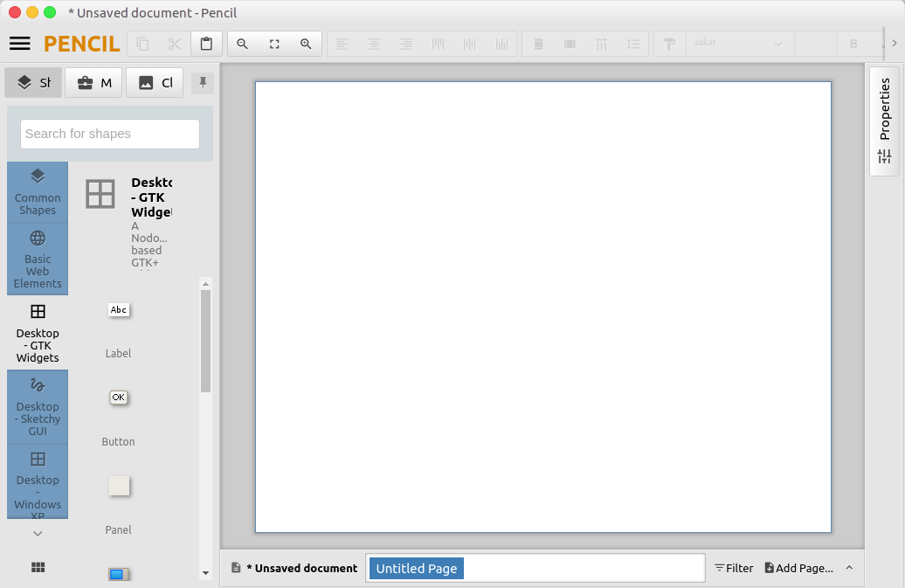Select the Button shape from GTK Widgets
The height and width of the screenshot is (588, 905).
(118, 398)
